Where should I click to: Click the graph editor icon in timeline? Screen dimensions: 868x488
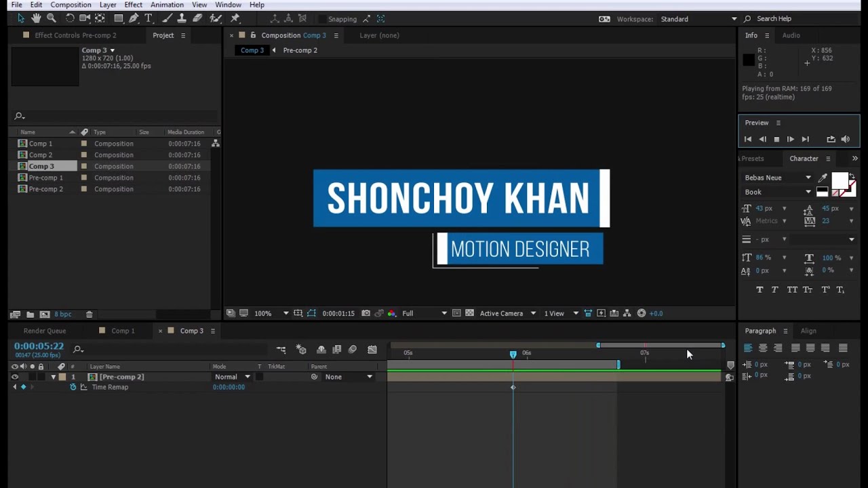click(372, 350)
